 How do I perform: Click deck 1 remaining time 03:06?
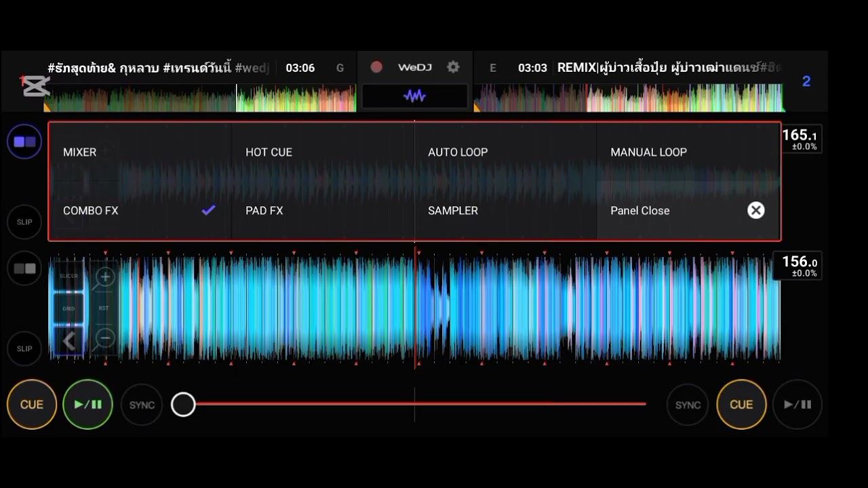coord(300,68)
